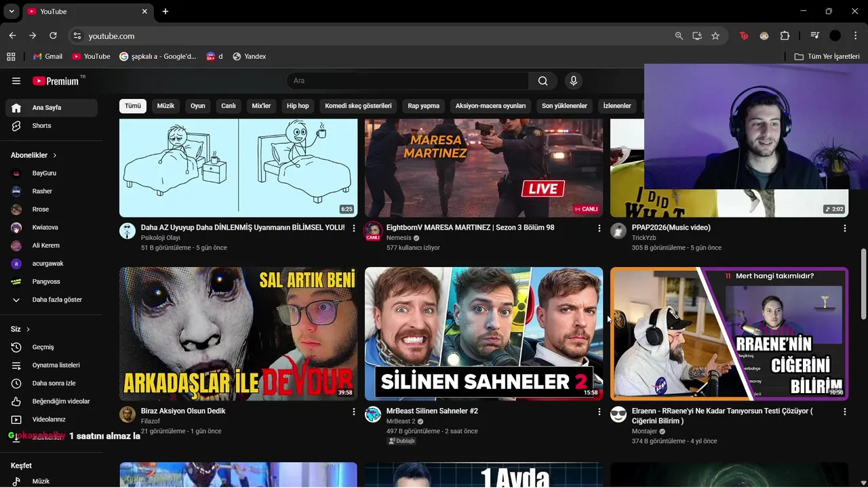Open Chrome apps grid in bookmarks bar
This screenshot has width=868, height=488.
pyautogui.click(x=11, y=56)
